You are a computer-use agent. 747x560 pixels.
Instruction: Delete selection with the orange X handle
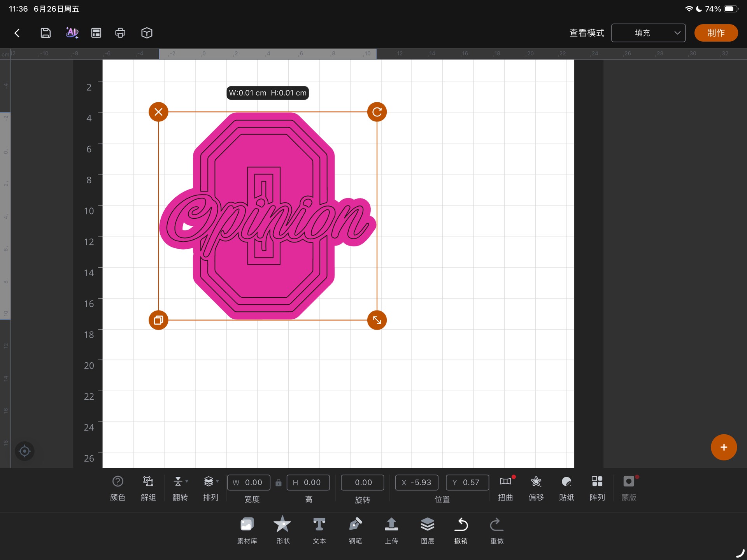coord(158,112)
